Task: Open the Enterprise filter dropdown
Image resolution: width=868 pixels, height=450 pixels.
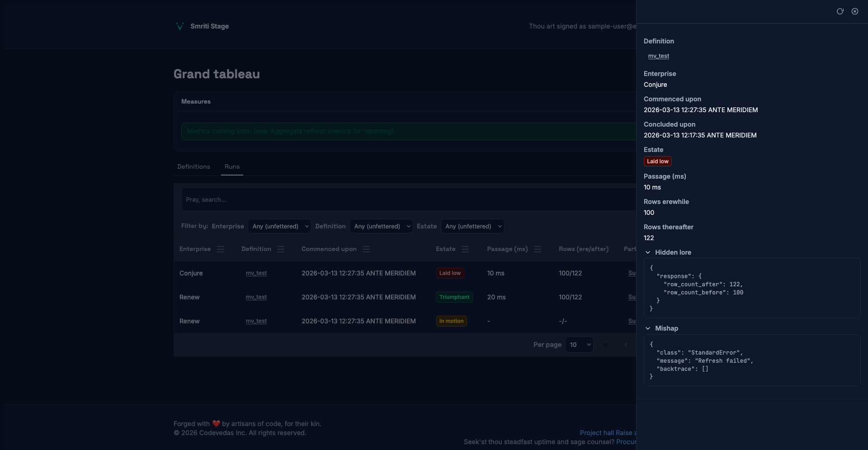Action: 279,226
